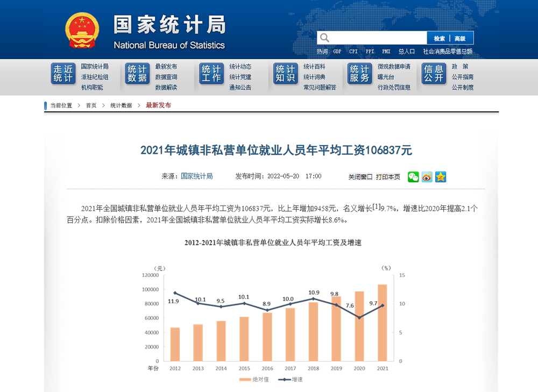
Task: Click the national emblem logo icon
Action: [82, 29]
